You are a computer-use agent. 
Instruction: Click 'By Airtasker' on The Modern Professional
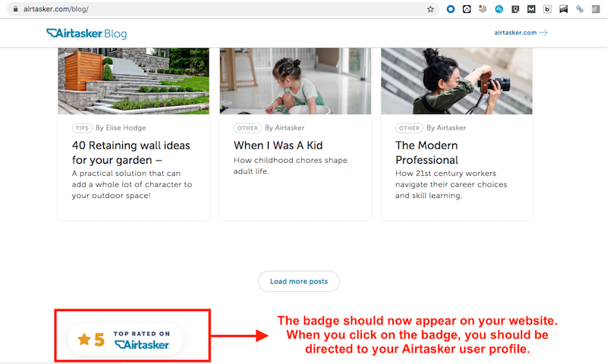click(x=446, y=127)
